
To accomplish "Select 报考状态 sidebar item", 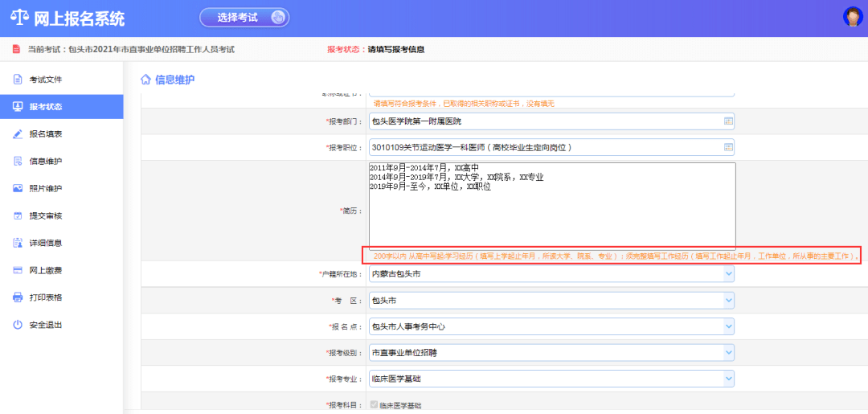I will pyautogui.click(x=61, y=106).
